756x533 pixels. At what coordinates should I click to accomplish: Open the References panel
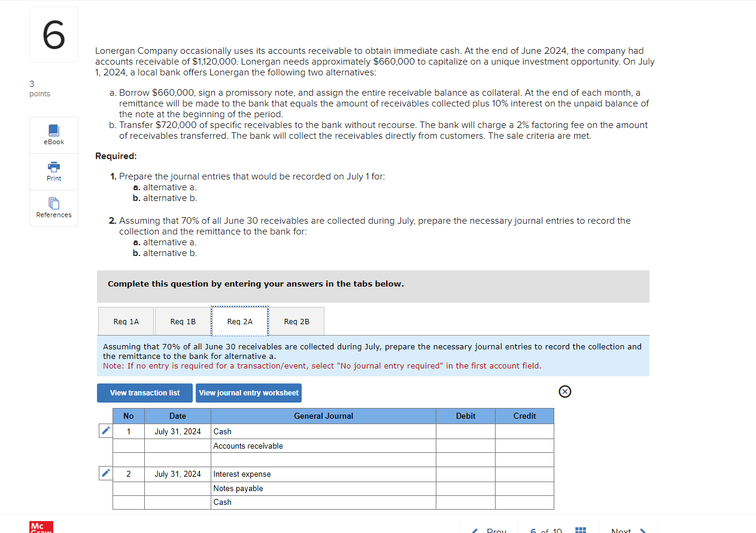coord(54,208)
